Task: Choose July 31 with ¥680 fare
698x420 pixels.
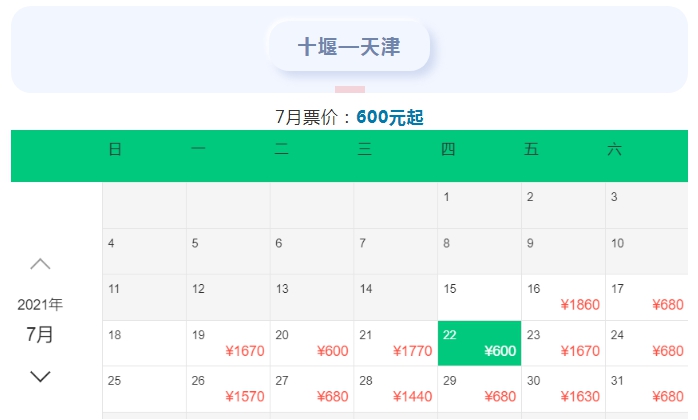Action: tap(647, 389)
